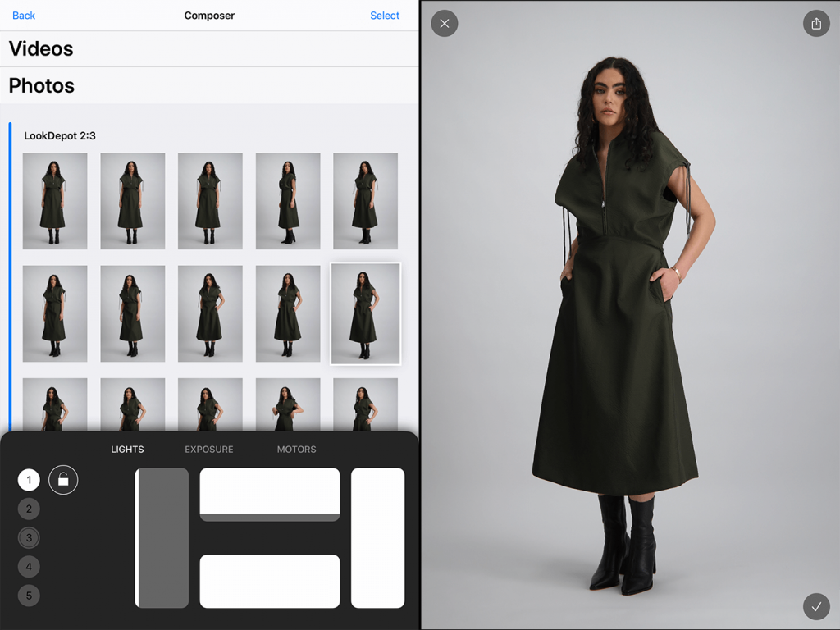Open share sheet icon in preview
Screen dimensions: 840x630
point(816,24)
